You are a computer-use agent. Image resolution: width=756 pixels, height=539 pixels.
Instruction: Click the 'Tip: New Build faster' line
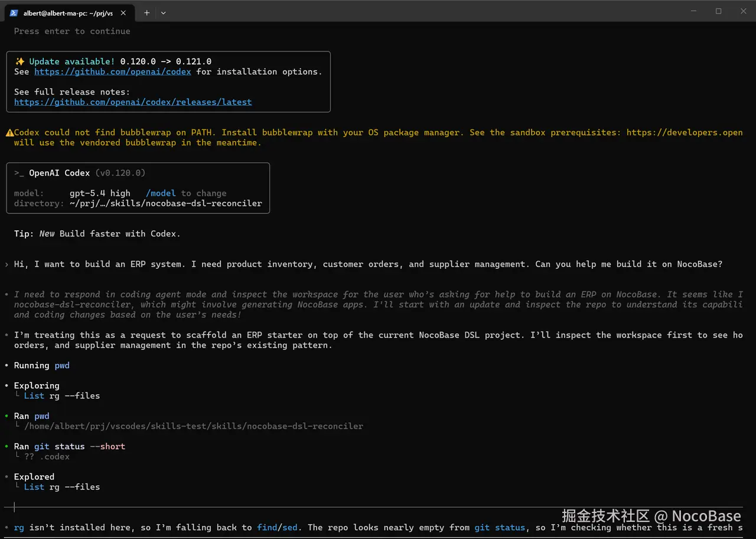pyautogui.click(x=97, y=234)
